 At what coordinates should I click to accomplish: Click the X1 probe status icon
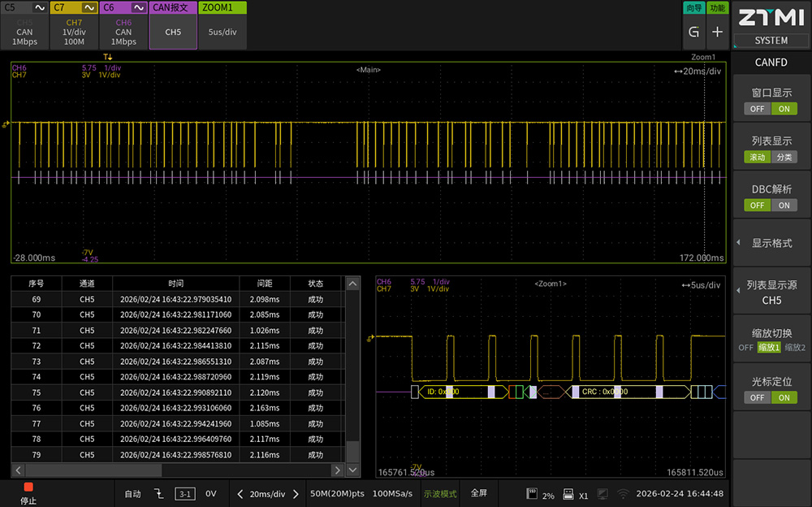tap(568, 493)
